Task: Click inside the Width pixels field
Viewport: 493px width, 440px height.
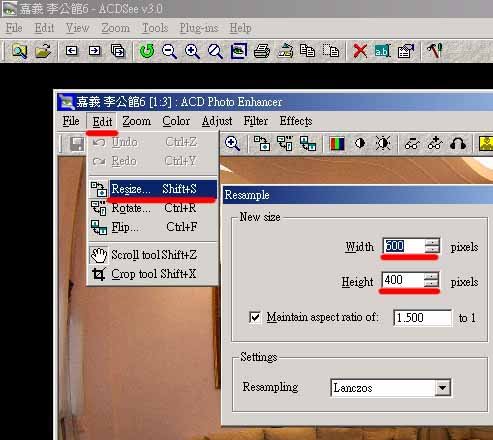Action: [x=403, y=246]
